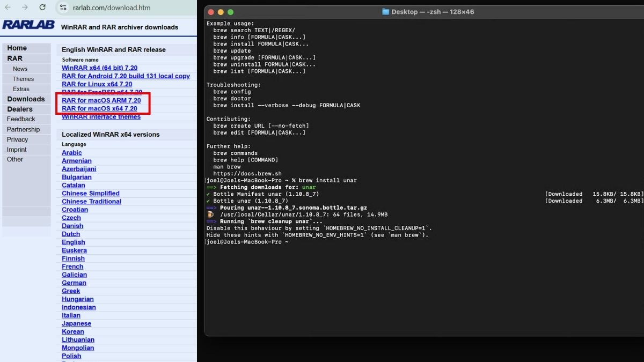This screenshot has height=362, width=644.
Task: Open site information icon in address bar
Action: pos(63,8)
